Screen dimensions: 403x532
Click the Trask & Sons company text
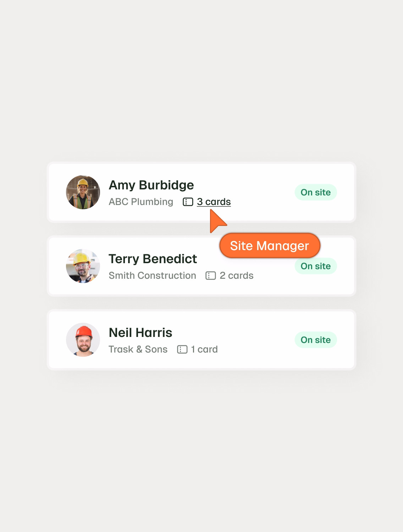pyautogui.click(x=138, y=349)
